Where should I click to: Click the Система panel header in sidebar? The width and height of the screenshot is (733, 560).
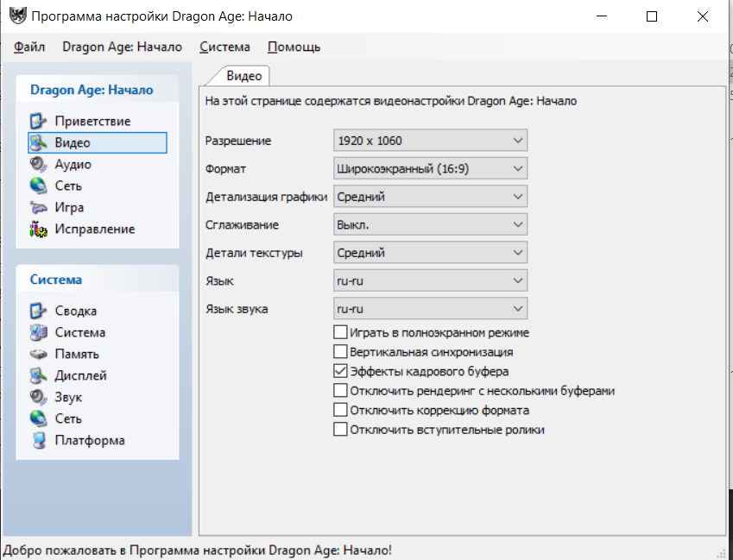coord(98,280)
